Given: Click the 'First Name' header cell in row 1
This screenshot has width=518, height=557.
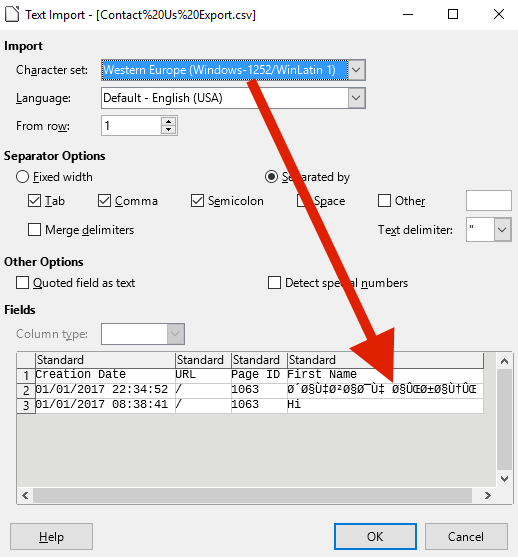Looking at the screenshot, I should point(385,375).
